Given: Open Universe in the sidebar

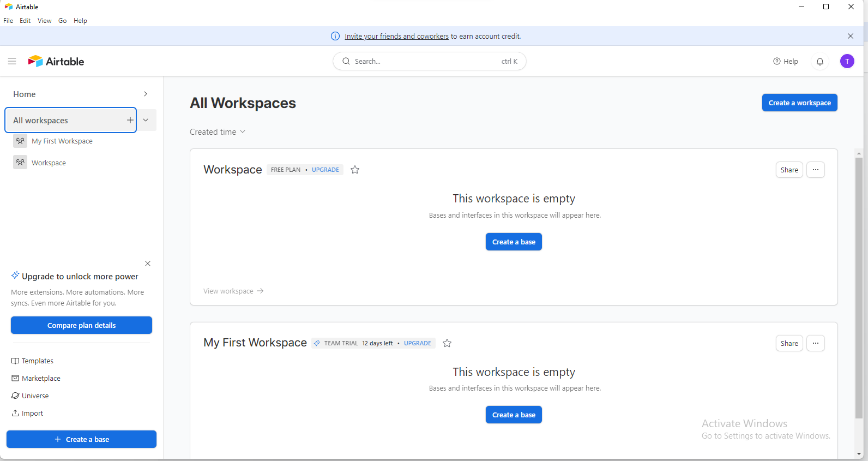Looking at the screenshot, I should [30, 396].
